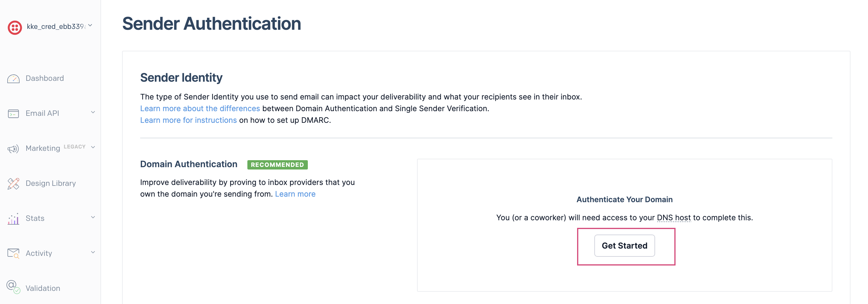Click the Validation at-sign checkmark icon

pyautogui.click(x=13, y=287)
